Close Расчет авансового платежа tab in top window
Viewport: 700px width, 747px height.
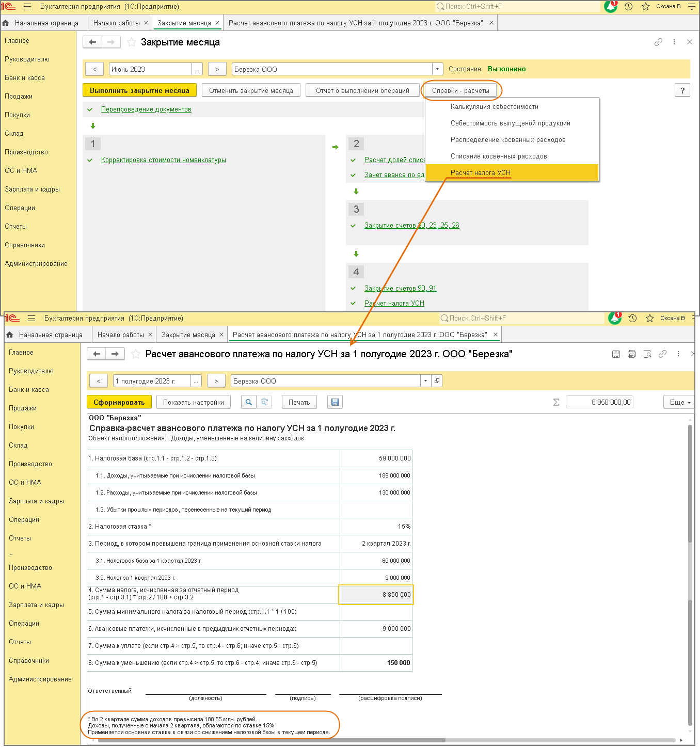491,23
